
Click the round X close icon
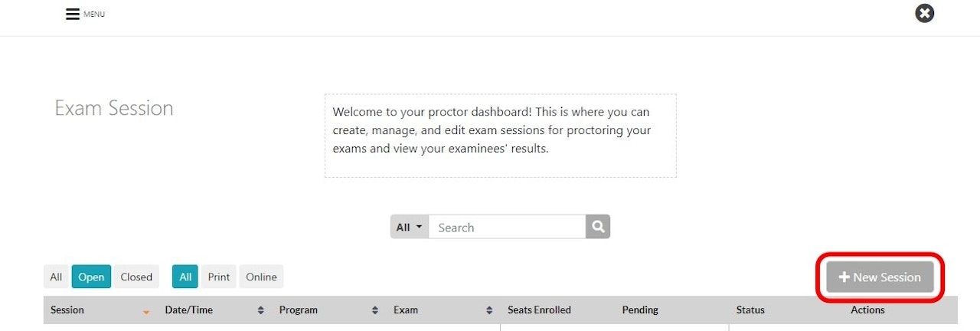coord(925,13)
